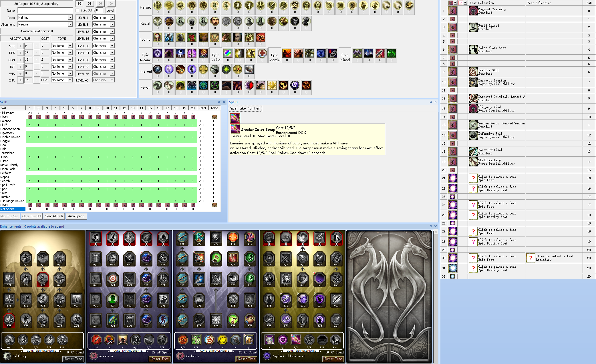Toggle the Enhancements panel pin
596x364 pixels.
coord(431,226)
